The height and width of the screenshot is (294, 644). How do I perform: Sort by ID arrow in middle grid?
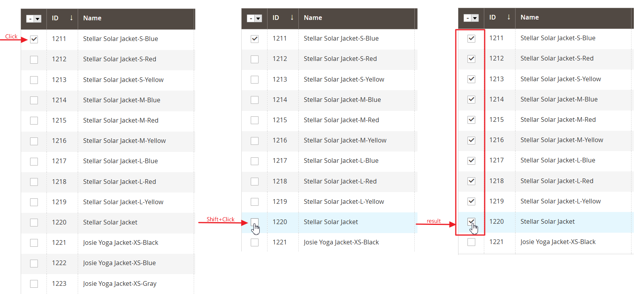pos(292,18)
